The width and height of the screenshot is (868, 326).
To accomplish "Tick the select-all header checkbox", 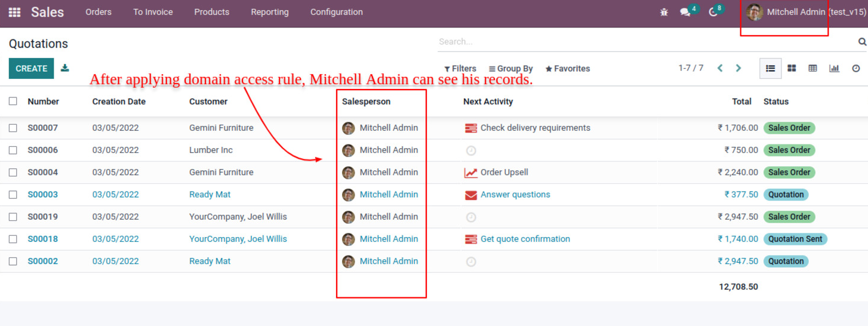I will pos(13,102).
